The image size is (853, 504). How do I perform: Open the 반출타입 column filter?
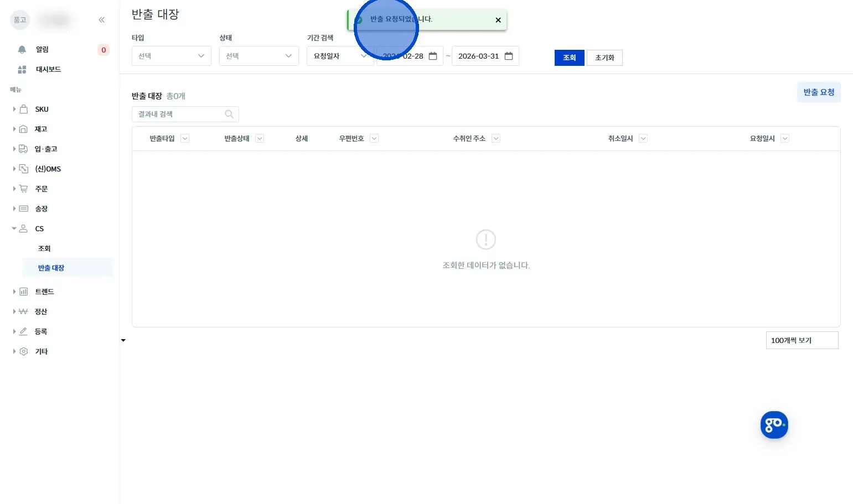coord(185,138)
